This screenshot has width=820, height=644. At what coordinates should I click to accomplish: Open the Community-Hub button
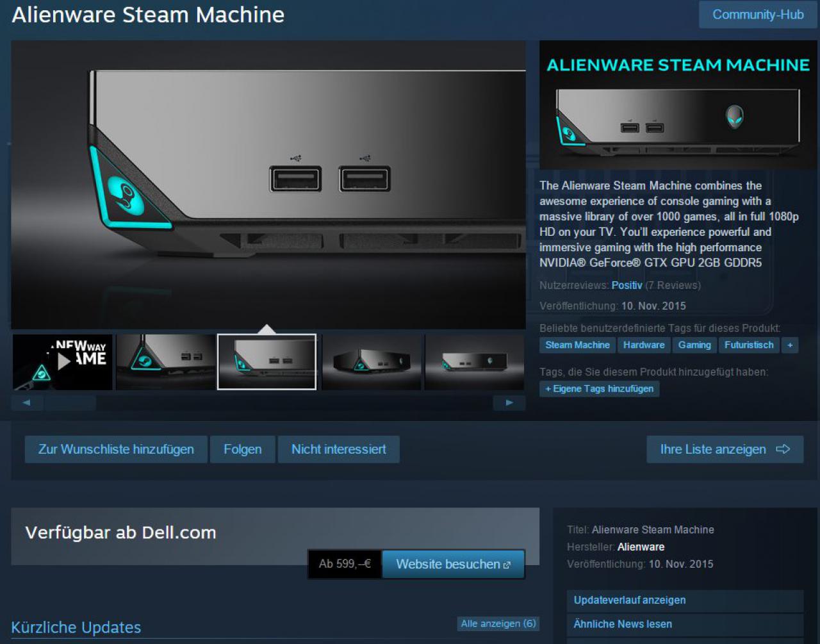[x=758, y=15]
